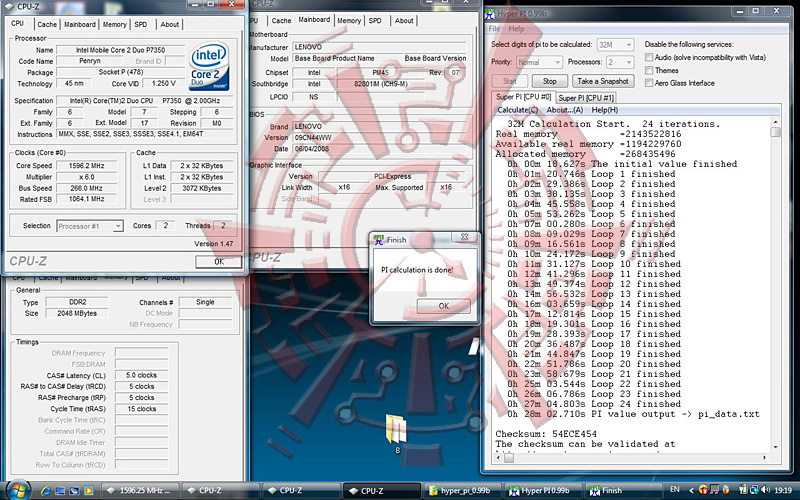Open SPD tab in Mainboard CPU-Z window
The width and height of the screenshot is (800, 500).
click(375, 21)
